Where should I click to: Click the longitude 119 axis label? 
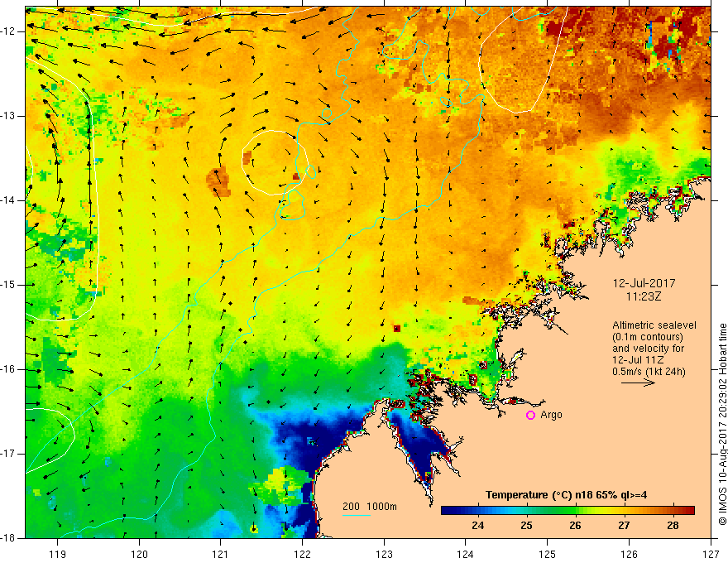click(58, 554)
